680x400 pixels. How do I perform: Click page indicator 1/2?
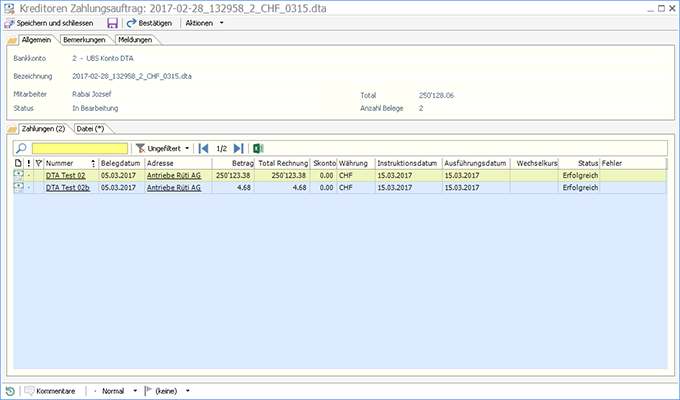[222, 148]
